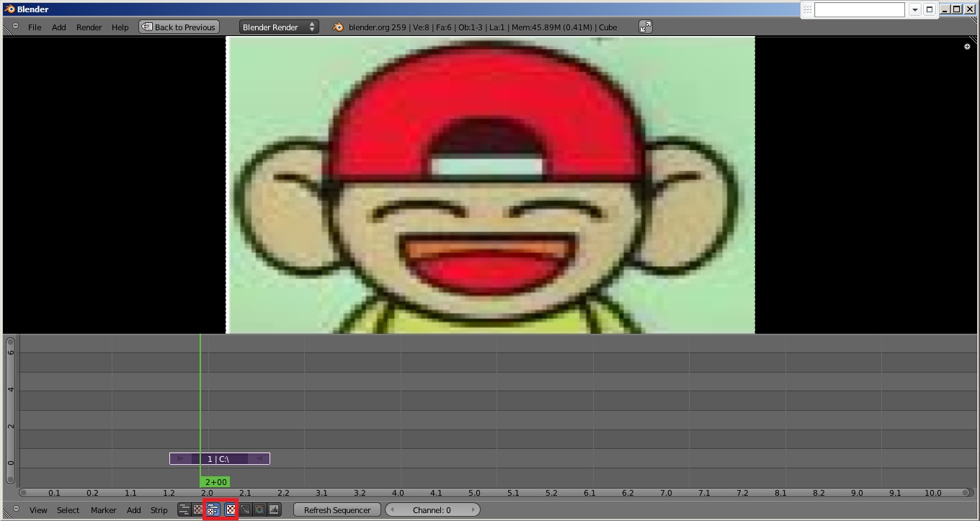Click the 7.0 time label on ruler
Viewport: 980px width, 521px height.
click(x=666, y=494)
